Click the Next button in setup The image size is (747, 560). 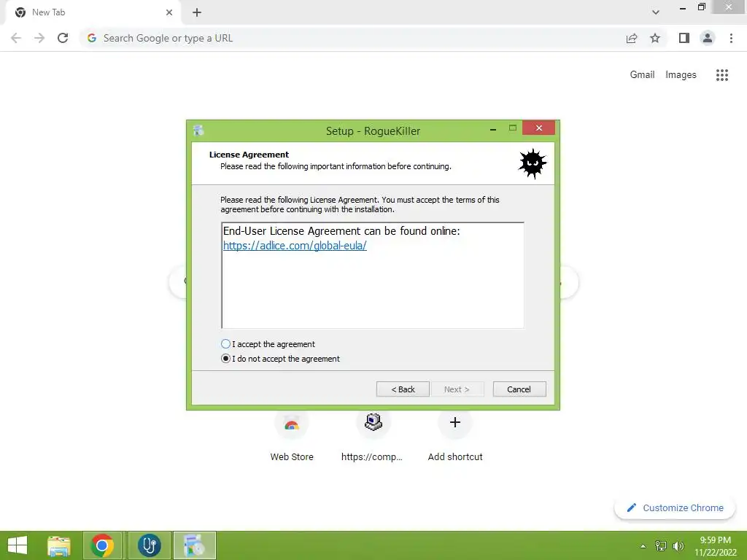[x=457, y=389]
